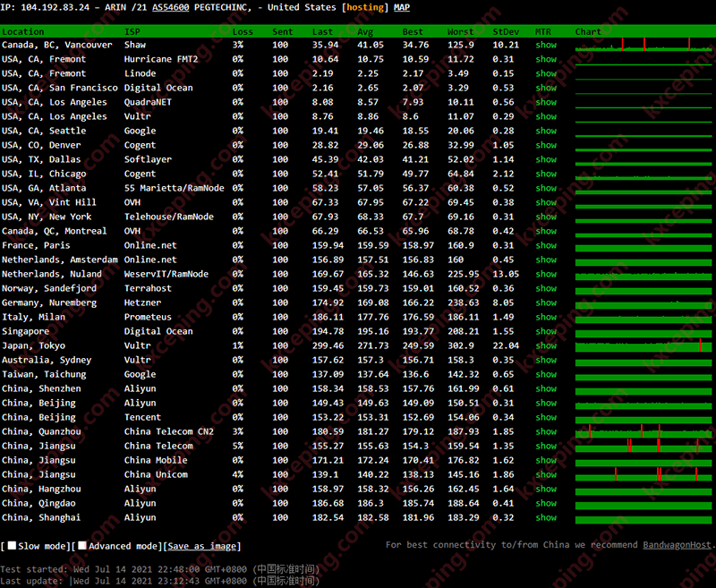716x588 pixels.
Task: Show MTR for Shanghai Aliyun row
Action: pyautogui.click(x=546, y=517)
